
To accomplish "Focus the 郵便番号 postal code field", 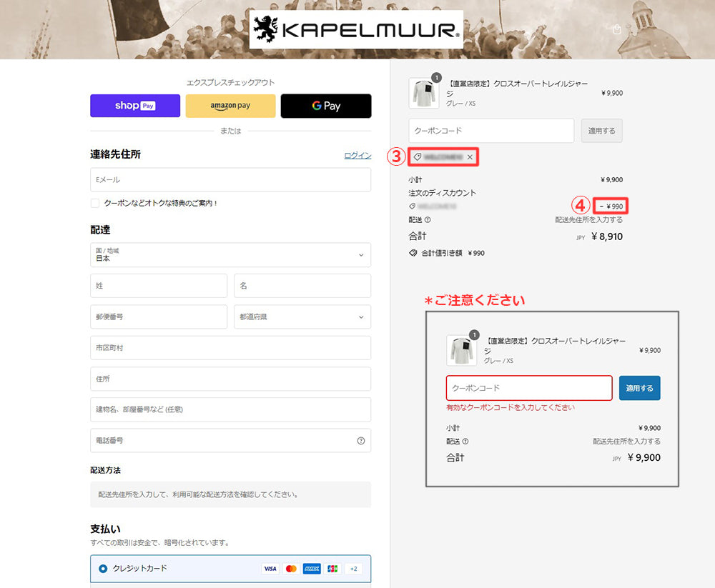I will (158, 317).
